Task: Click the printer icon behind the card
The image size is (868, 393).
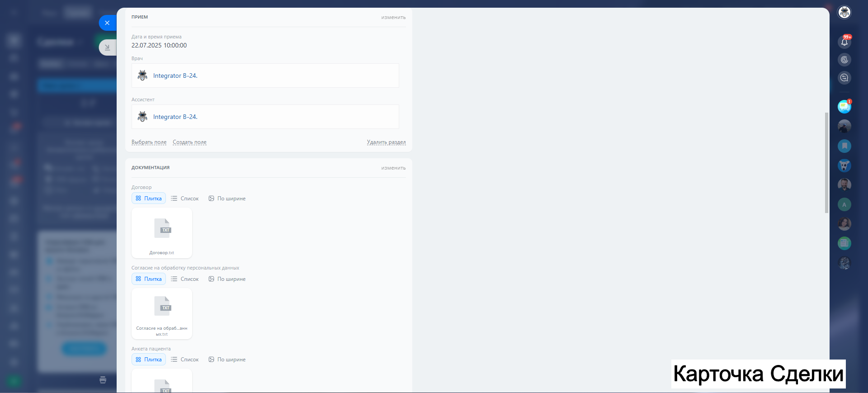Action: (x=103, y=380)
